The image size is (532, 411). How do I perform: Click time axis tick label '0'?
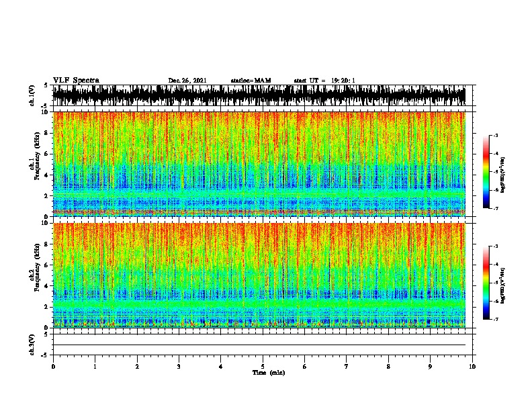[x=53, y=367]
